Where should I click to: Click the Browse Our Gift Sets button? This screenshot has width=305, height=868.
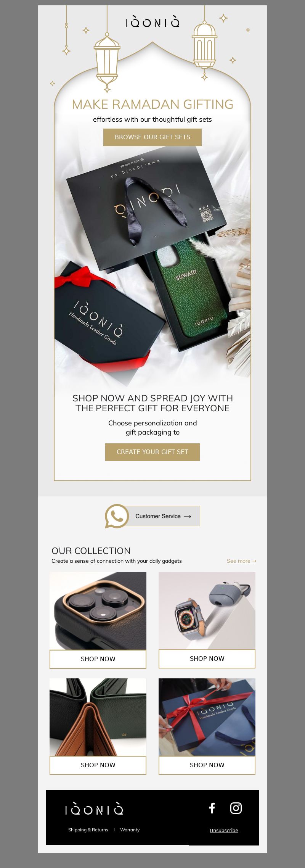click(152, 137)
